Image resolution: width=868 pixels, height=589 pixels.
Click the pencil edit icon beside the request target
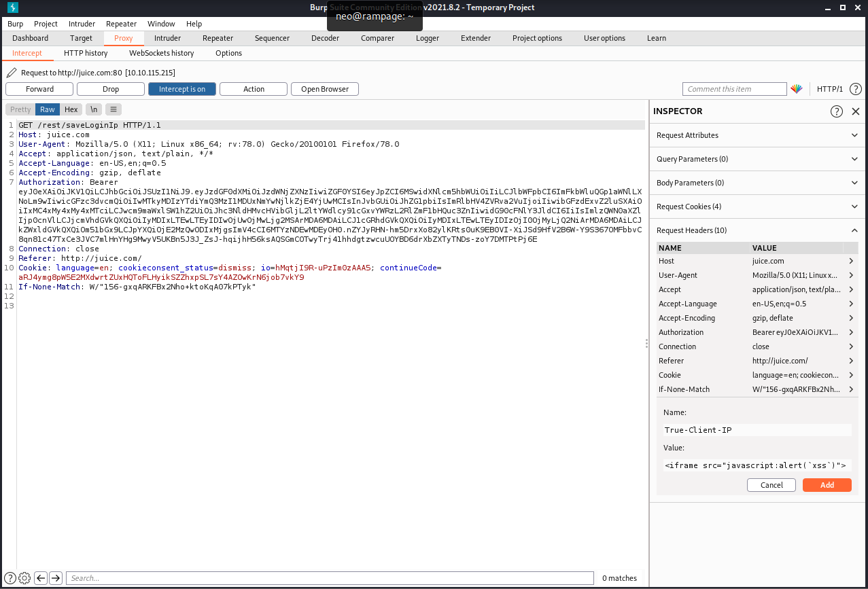12,73
